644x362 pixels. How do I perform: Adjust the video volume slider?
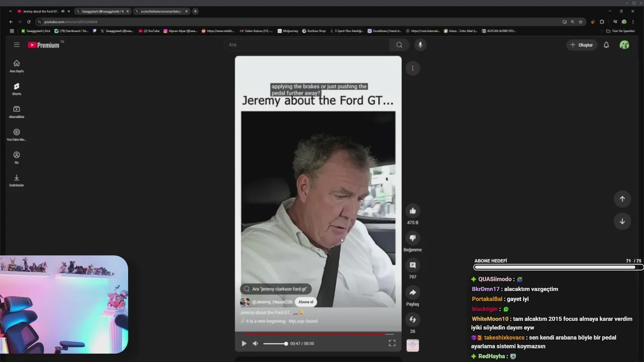[x=275, y=343]
